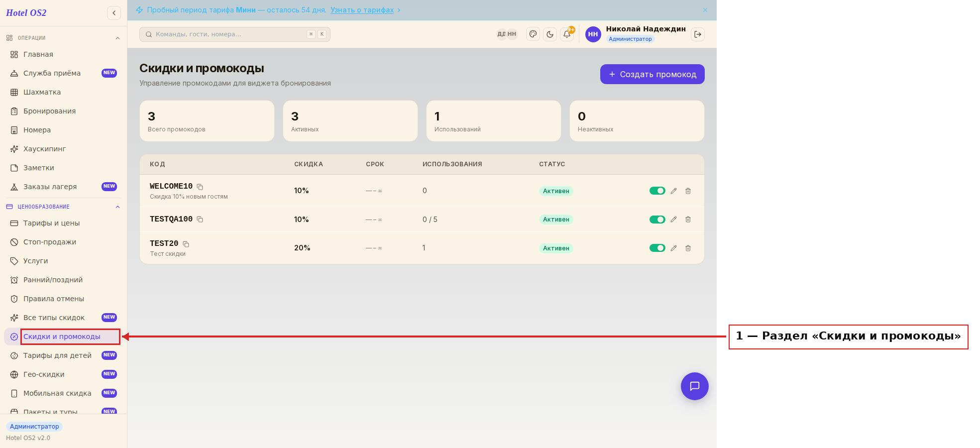Viewport: 980px width, 448px height.
Task: Switch off the TEST20 promo code
Action: [657, 248]
